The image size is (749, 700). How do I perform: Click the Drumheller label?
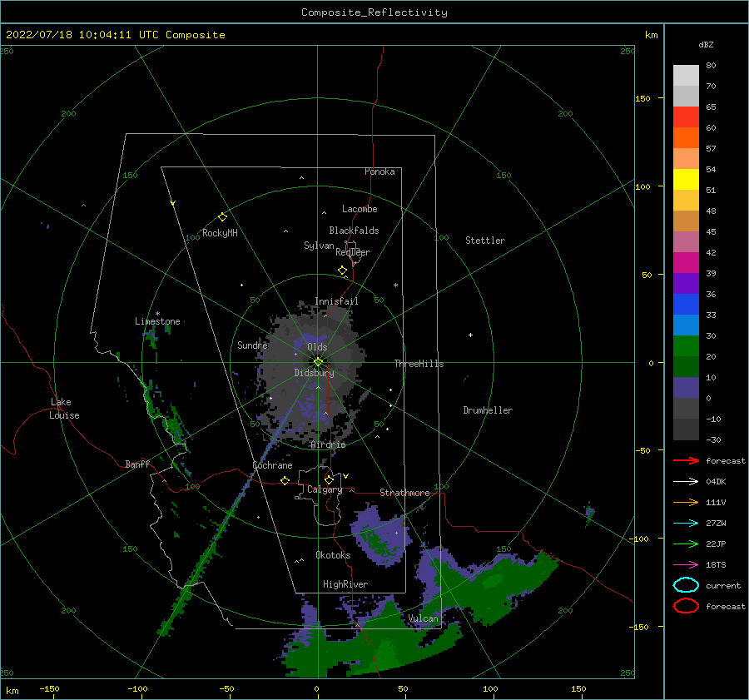pyautogui.click(x=488, y=410)
